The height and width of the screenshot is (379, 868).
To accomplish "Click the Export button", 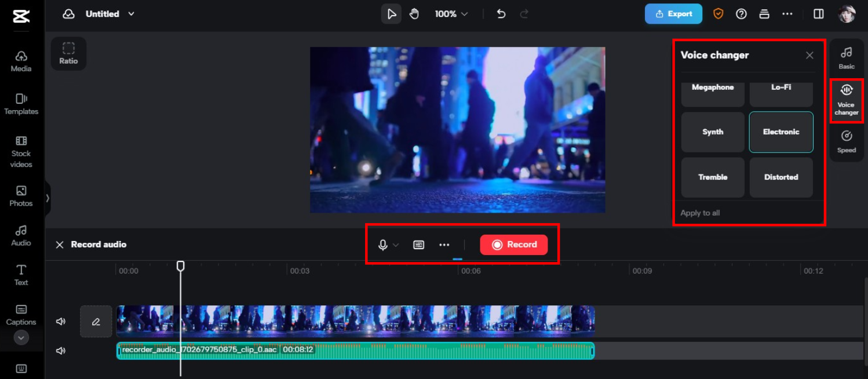I will [x=673, y=13].
